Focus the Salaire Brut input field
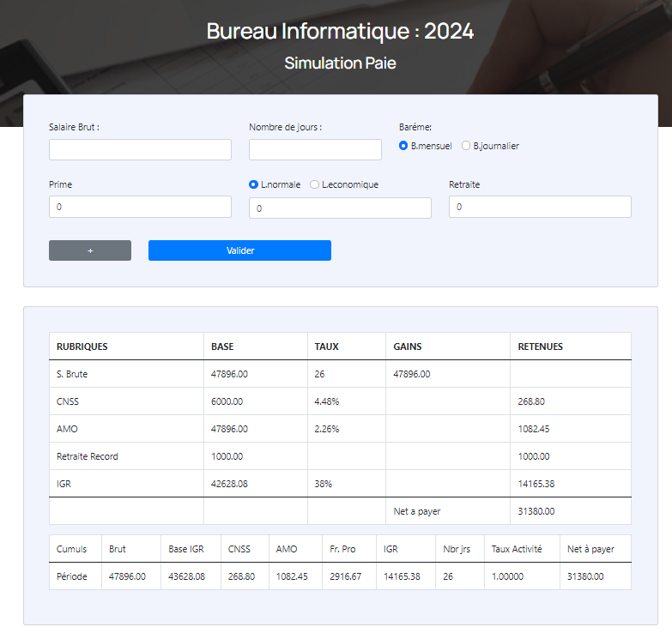The height and width of the screenshot is (639, 672). pos(140,150)
